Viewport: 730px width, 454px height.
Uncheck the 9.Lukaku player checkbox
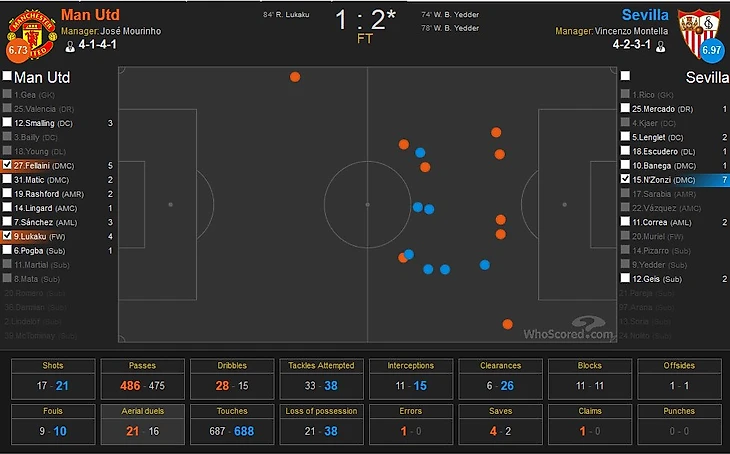click(6, 236)
